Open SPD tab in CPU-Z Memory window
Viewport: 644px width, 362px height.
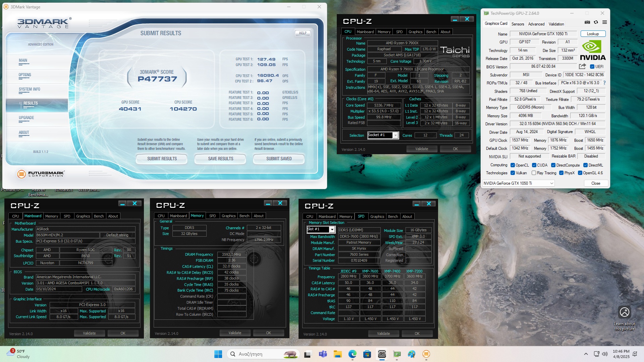tap(212, 216)
